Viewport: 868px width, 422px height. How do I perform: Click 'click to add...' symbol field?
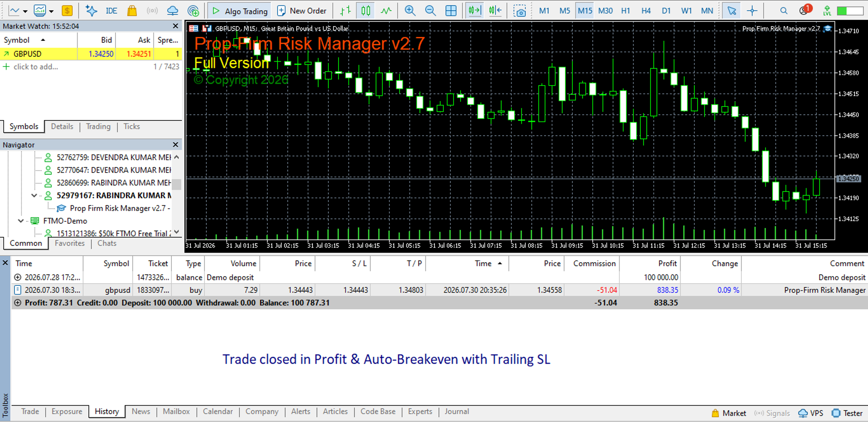36,67
